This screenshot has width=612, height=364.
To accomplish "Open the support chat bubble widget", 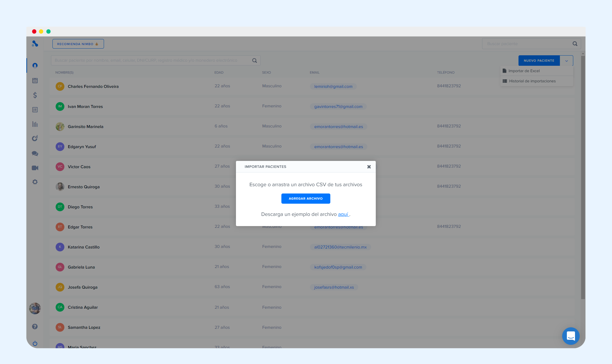I will (571, 336).
